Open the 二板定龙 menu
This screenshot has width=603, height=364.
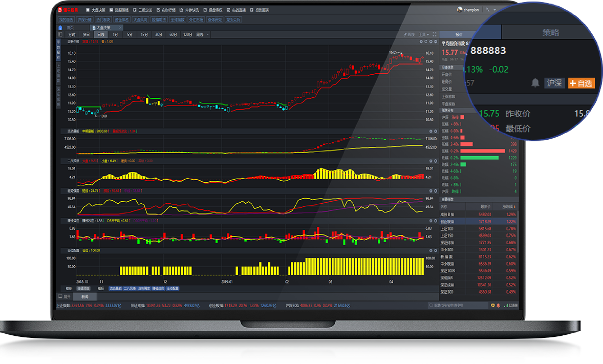(x=142, y=10)
